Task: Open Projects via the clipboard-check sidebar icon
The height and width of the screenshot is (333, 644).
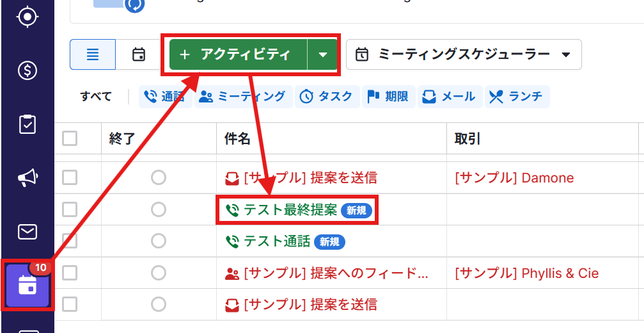Action: 27,124
